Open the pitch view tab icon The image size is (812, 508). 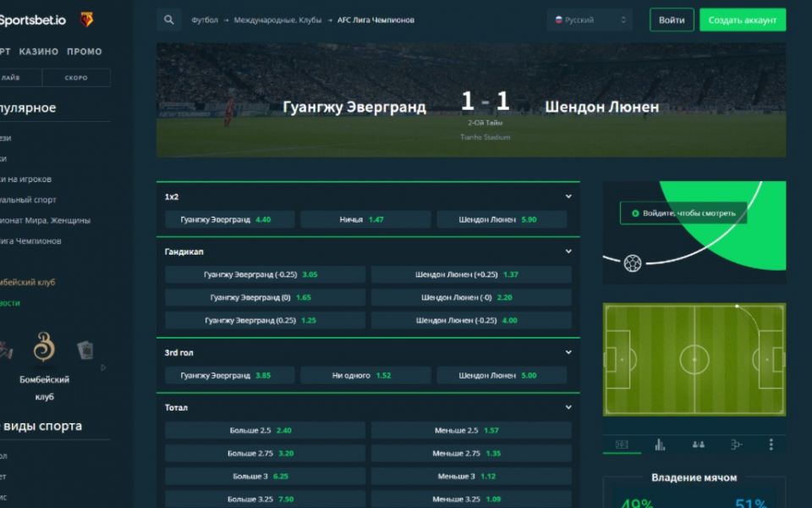[622, 444]
